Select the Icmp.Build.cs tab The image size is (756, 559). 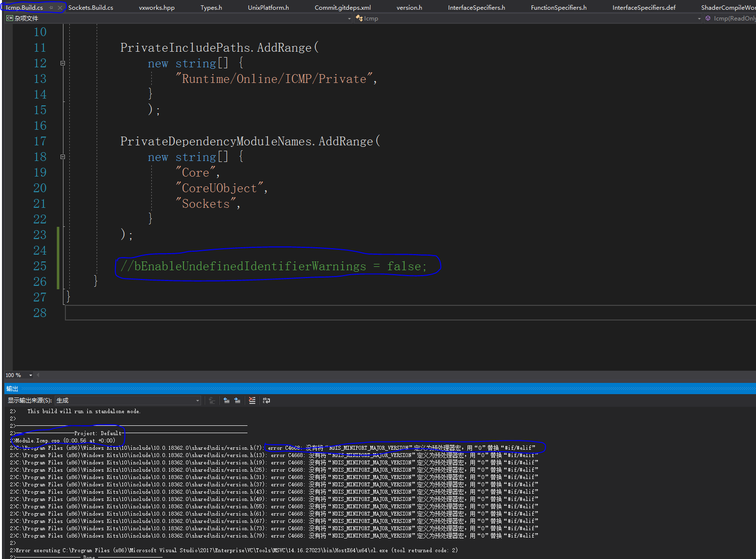click(x=24, y=8)
